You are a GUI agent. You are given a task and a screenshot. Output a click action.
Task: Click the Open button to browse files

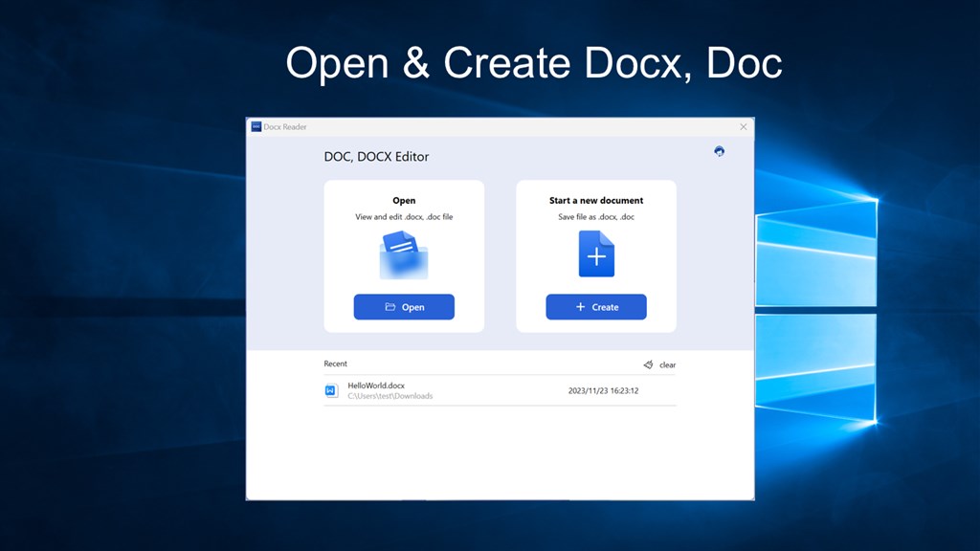[404, 307]
